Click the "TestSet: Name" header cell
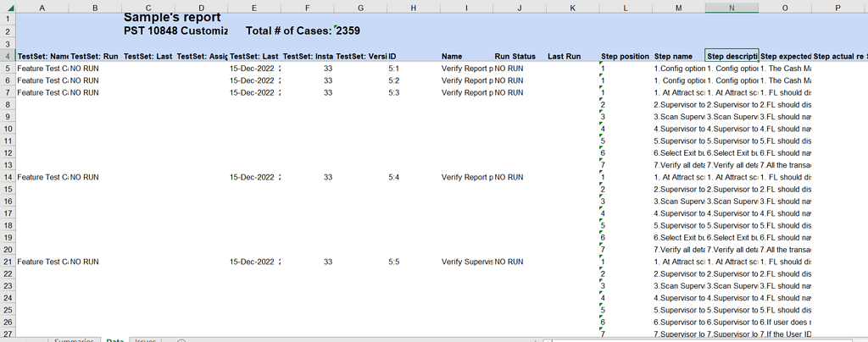Screen dimensions: 868x342 pos(42,57)
